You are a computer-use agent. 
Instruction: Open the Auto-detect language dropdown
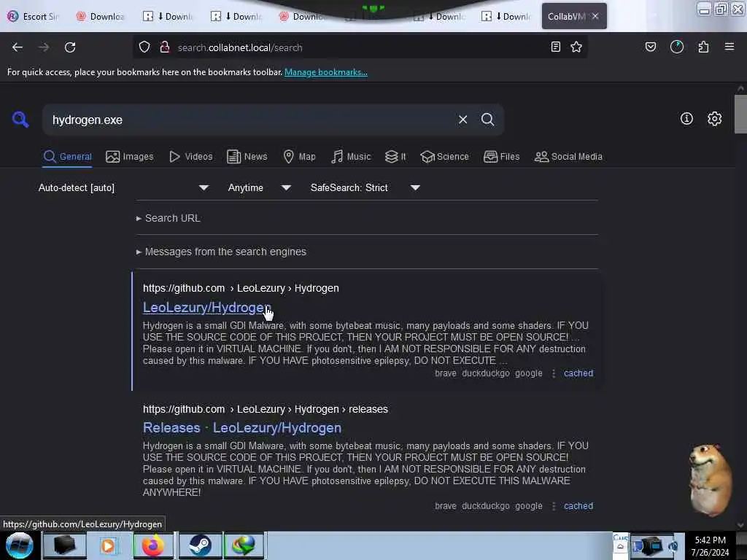pos(123,187)
